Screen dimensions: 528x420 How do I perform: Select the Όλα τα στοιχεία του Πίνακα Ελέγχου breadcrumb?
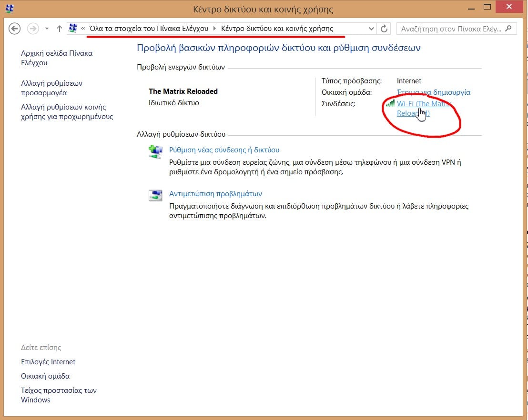point(149,29)
